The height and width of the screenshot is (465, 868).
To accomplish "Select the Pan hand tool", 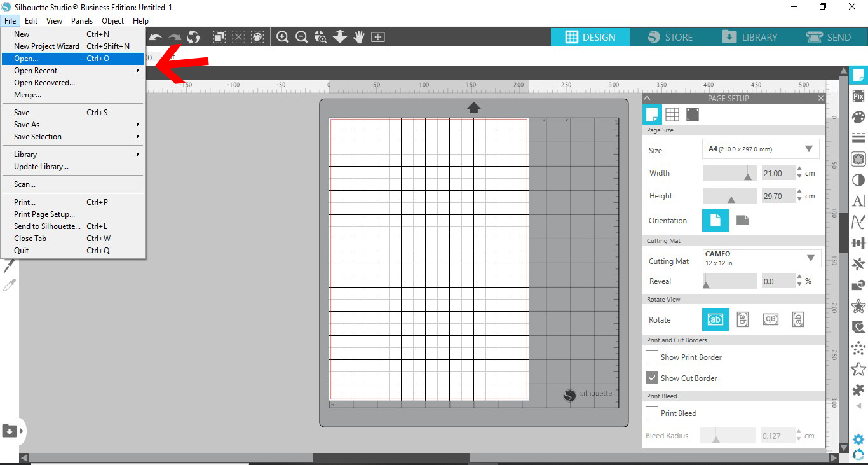I will pos(359,37).
